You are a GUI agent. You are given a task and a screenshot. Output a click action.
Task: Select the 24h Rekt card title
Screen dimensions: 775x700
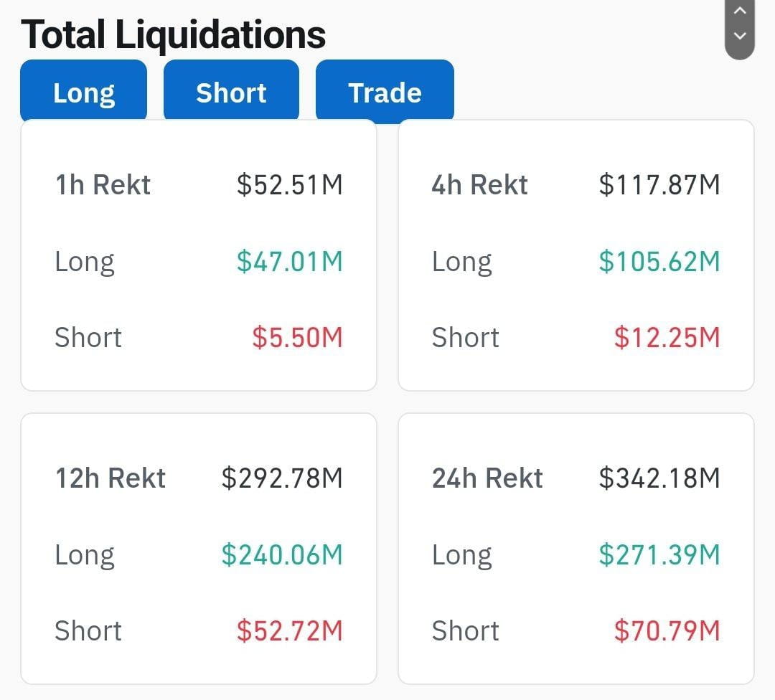[x=487, y=478]
